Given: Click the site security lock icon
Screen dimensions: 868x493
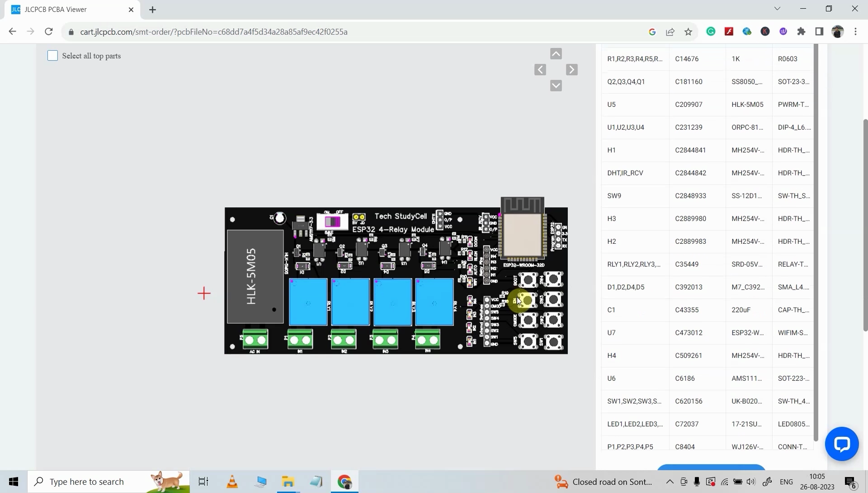Looking at the screenshot, I should pos(71,32).
